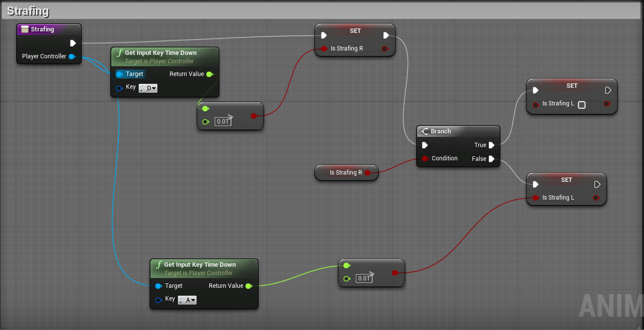Click the Branch node False execution pin
This screenshot has width=644, height=330.
[492, 159]
